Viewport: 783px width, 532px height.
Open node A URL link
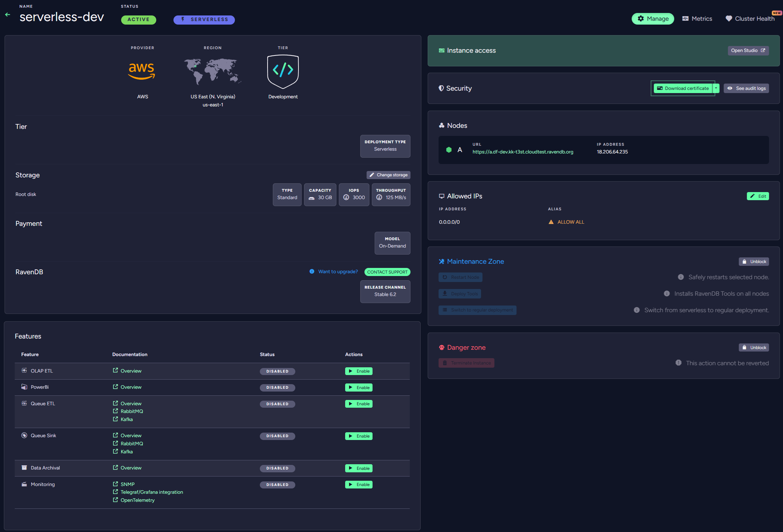click(x=523, y=152)
